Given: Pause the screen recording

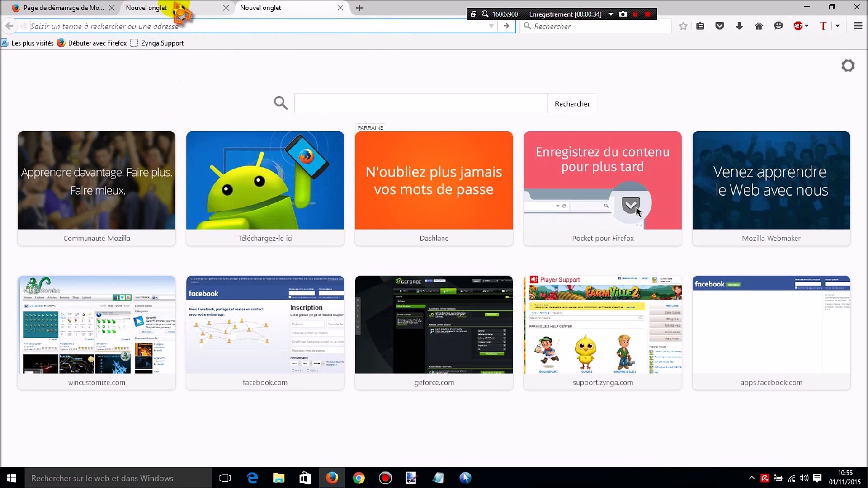Looking at the screenshot, I should click(x=635, y=14).
